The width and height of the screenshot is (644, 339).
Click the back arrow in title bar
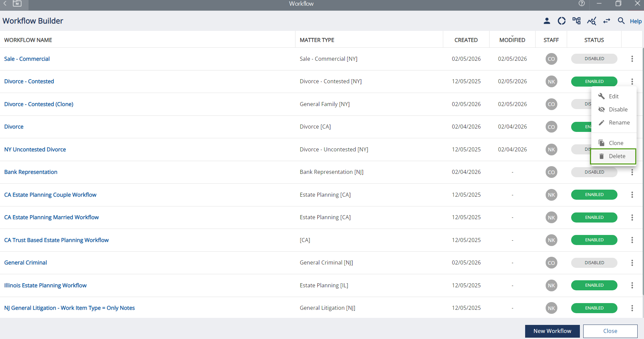[5, 4]
